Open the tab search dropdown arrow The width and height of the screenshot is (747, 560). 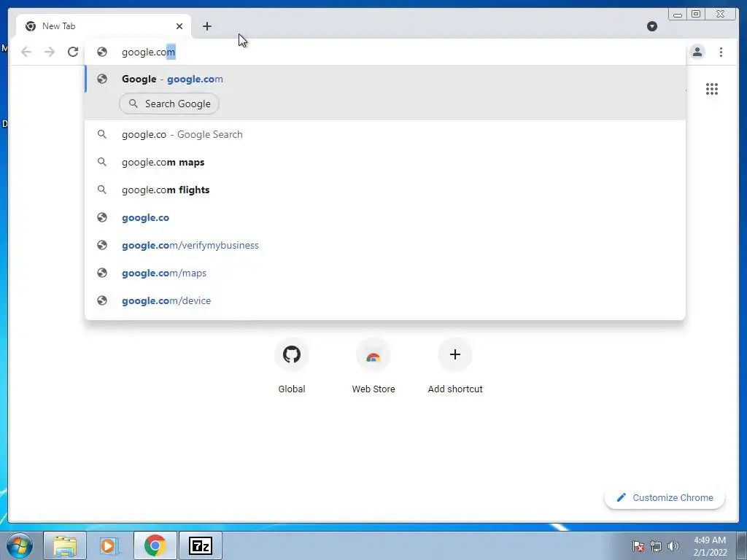[x=652, y=26]
